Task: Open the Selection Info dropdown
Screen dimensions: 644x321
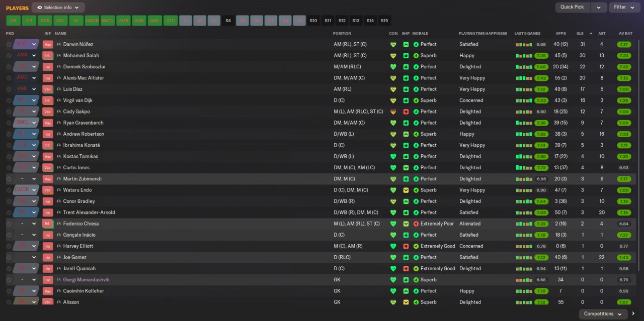Action: click(x=58, y=8)
